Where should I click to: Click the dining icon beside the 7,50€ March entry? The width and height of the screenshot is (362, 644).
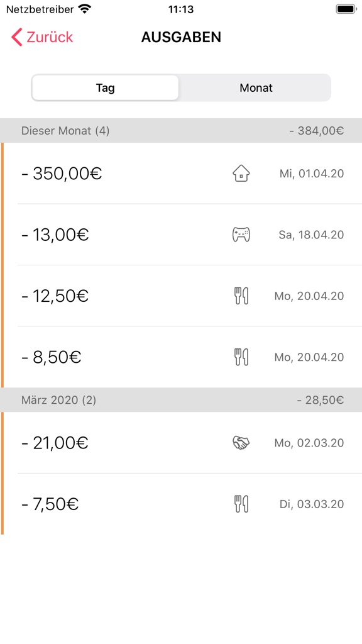[241, 503]
